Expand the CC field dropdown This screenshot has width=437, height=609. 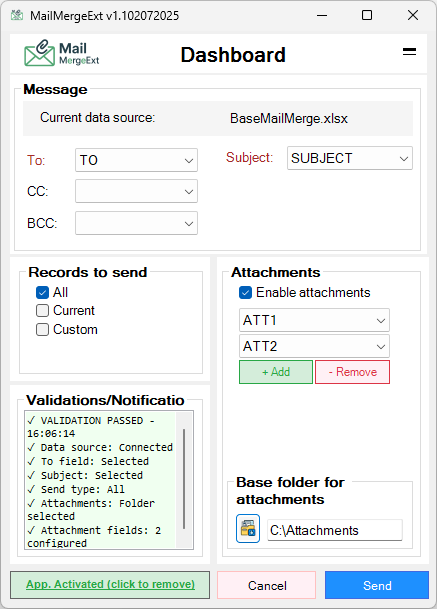(x=136, y=191)
